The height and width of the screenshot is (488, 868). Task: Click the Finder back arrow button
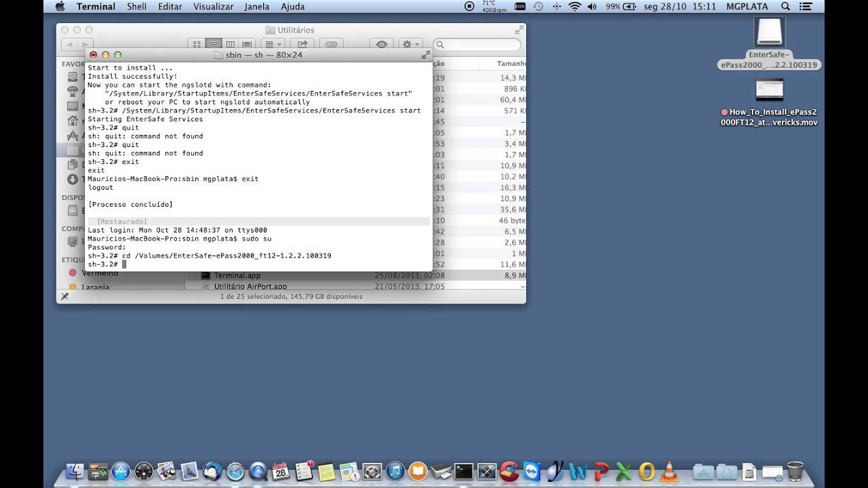69,45
